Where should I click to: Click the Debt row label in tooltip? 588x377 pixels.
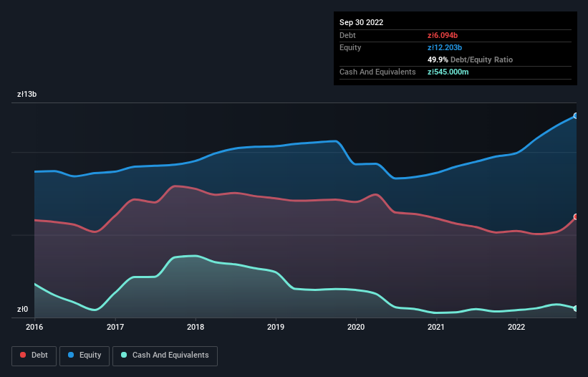pos(347,35)
